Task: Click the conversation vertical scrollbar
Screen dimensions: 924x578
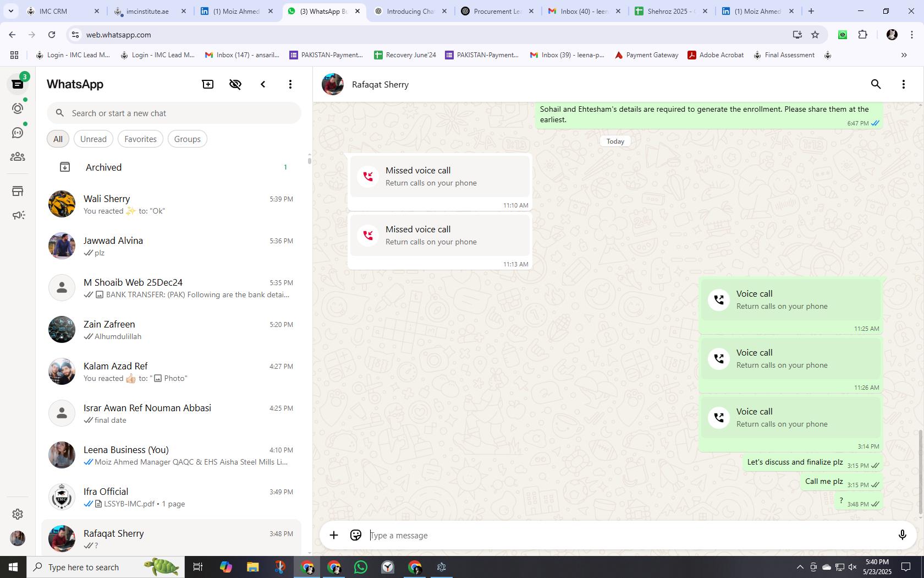Action: click(920, 472)
